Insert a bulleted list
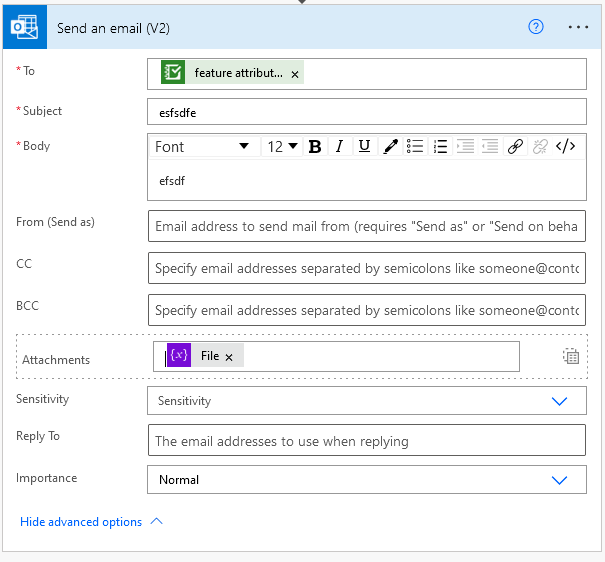Viewport: 605px width, 562px height. click(416, 147)
